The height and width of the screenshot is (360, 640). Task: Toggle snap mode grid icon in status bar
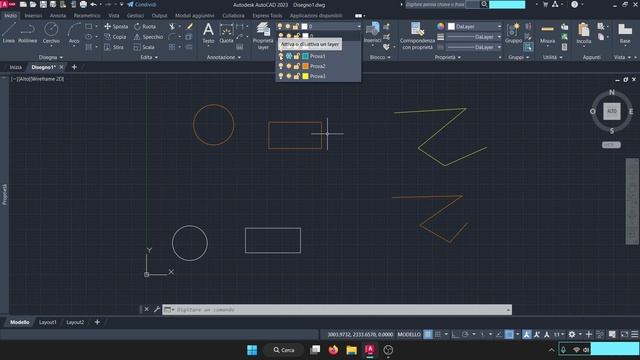(438, 334)
